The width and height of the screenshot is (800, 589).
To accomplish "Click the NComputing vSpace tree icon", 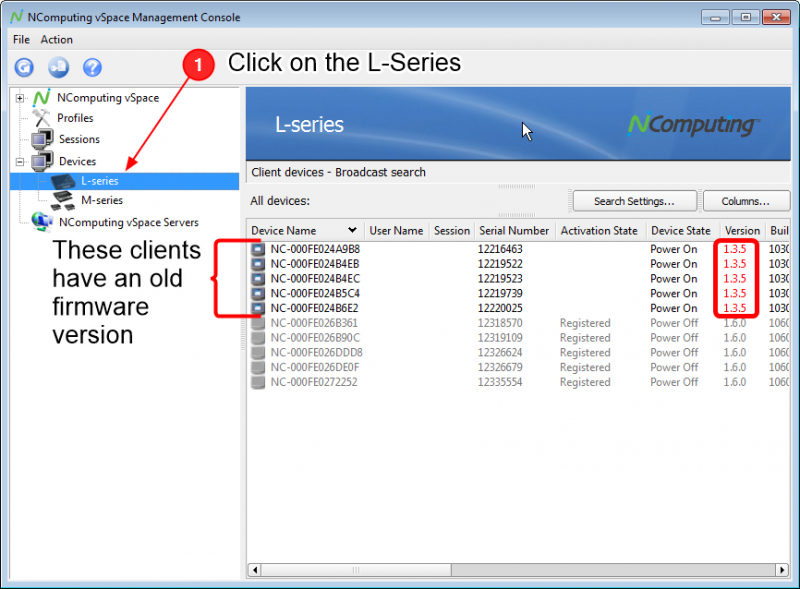I will click(x=42, y=97).
